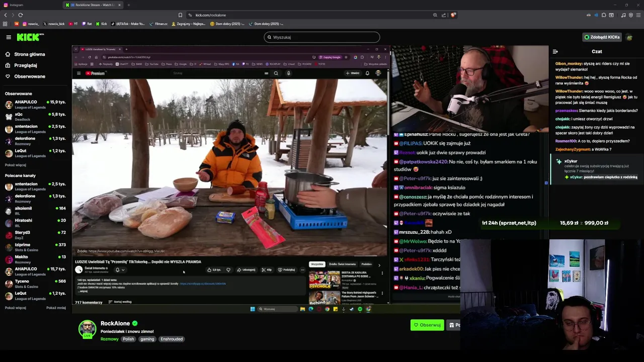The height and width of the screenshot is (362, 644).
Task: Open the user profile avatar menu
Action: (629, 37)
